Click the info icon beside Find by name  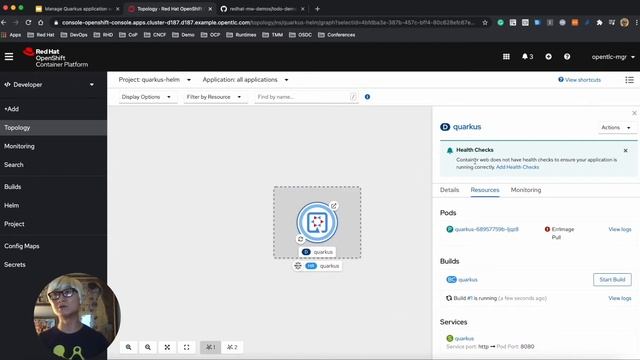click(367, 97)
